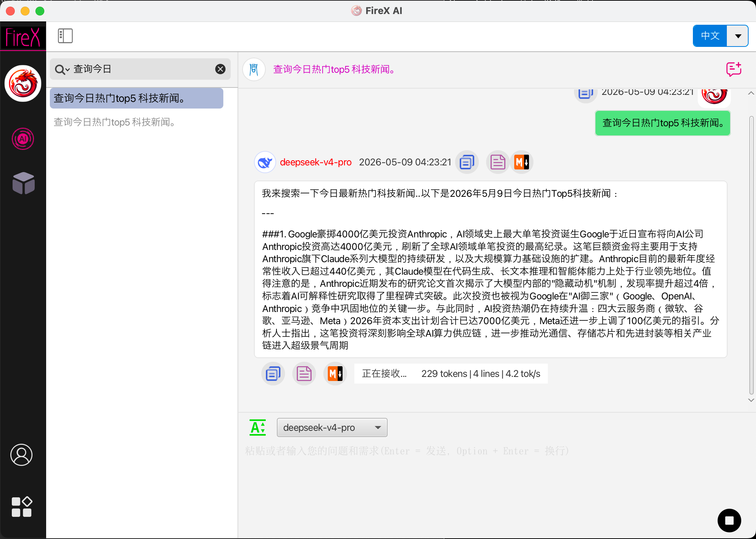Image resolution: width=756 pixels, height=539 pixels.
Task: Start a new chat with pink plus icon
Action: 734,69
